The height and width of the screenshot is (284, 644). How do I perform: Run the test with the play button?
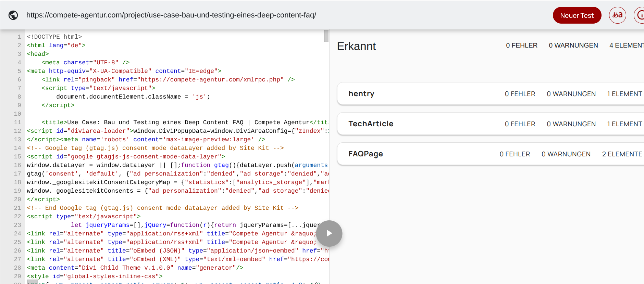click(x=329, y=233)
